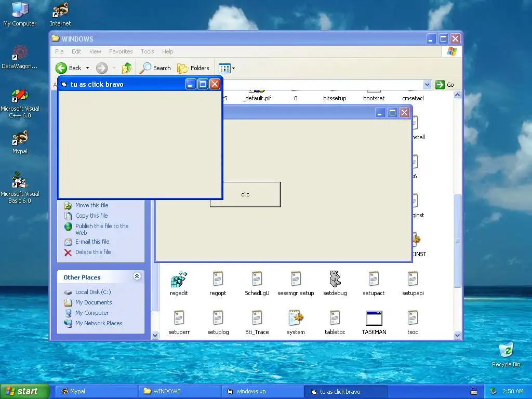Open My Documents in Other Places

(94, 302)
